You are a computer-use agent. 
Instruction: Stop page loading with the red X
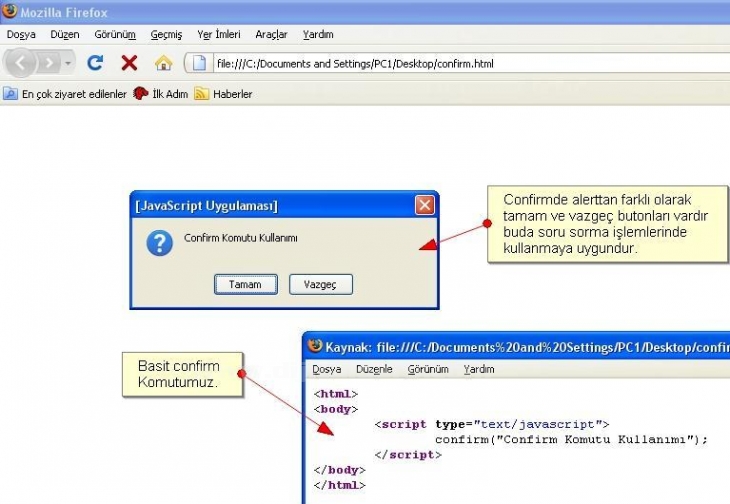[x=129, y=63]
